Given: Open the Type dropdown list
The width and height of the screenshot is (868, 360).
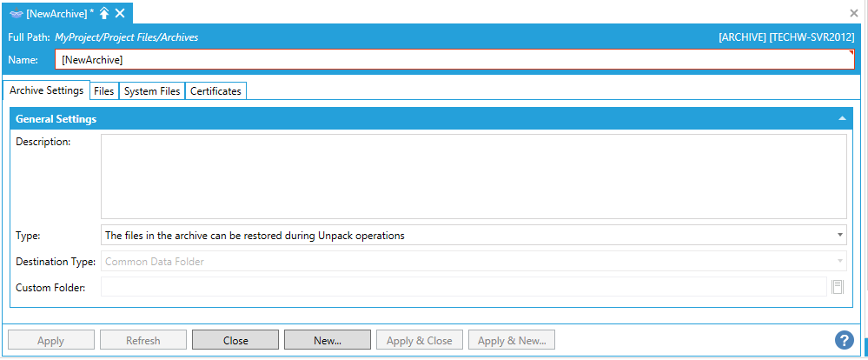Looking at the screenshot, I should click(839, 235).
